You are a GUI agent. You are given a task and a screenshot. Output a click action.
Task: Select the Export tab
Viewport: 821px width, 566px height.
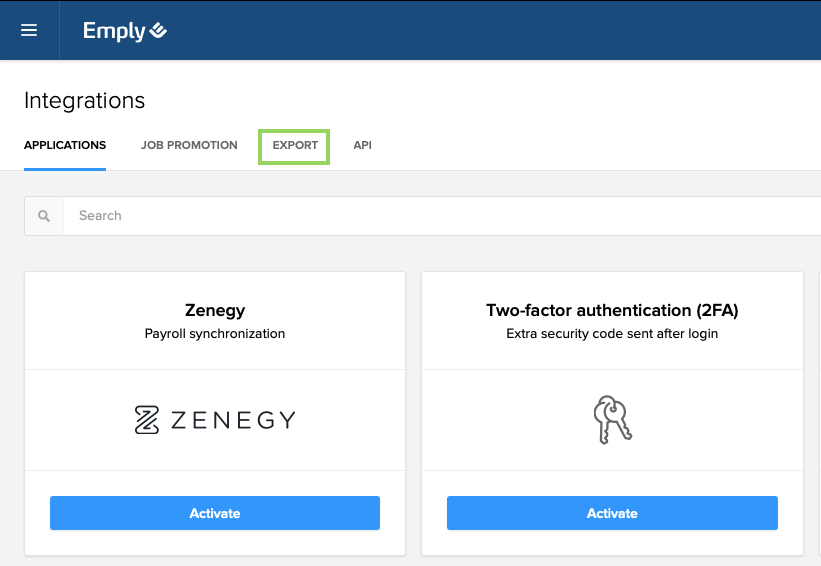[295, 145]
